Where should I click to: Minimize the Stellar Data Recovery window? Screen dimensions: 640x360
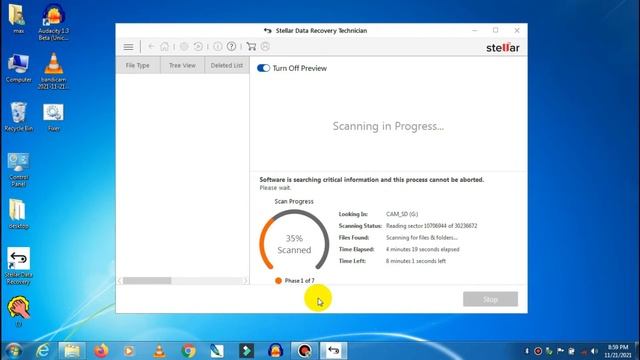(474, 30)
